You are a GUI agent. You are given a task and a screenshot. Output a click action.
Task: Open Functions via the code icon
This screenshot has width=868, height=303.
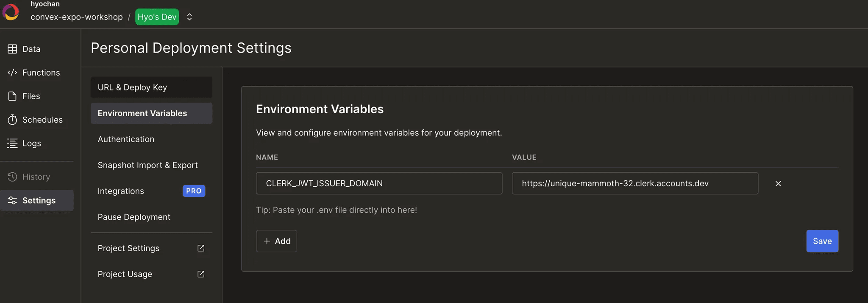(12, 73)
